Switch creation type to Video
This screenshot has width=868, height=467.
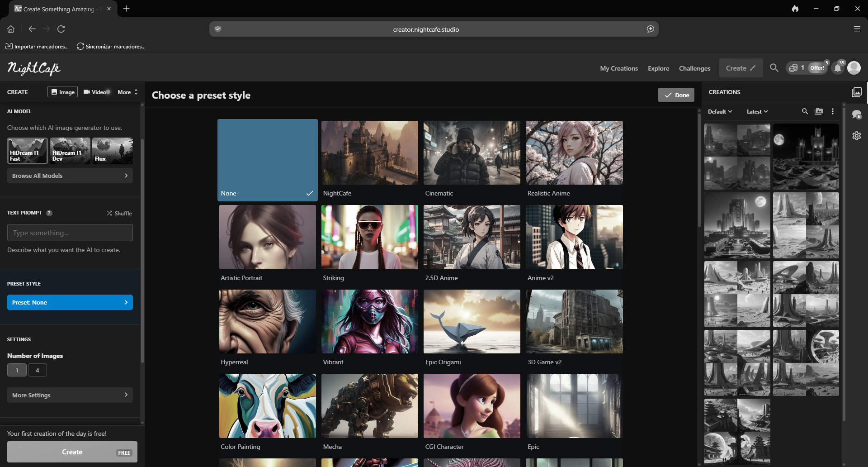95,92
